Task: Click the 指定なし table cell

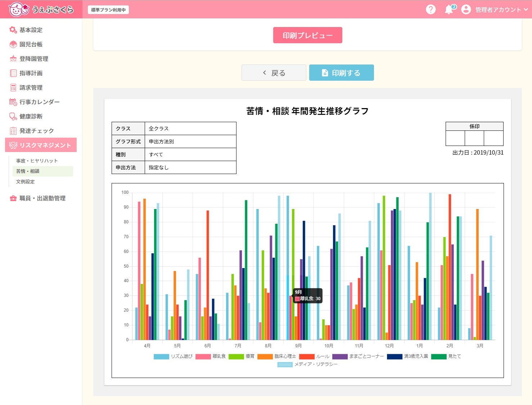Action: (190, 168)
